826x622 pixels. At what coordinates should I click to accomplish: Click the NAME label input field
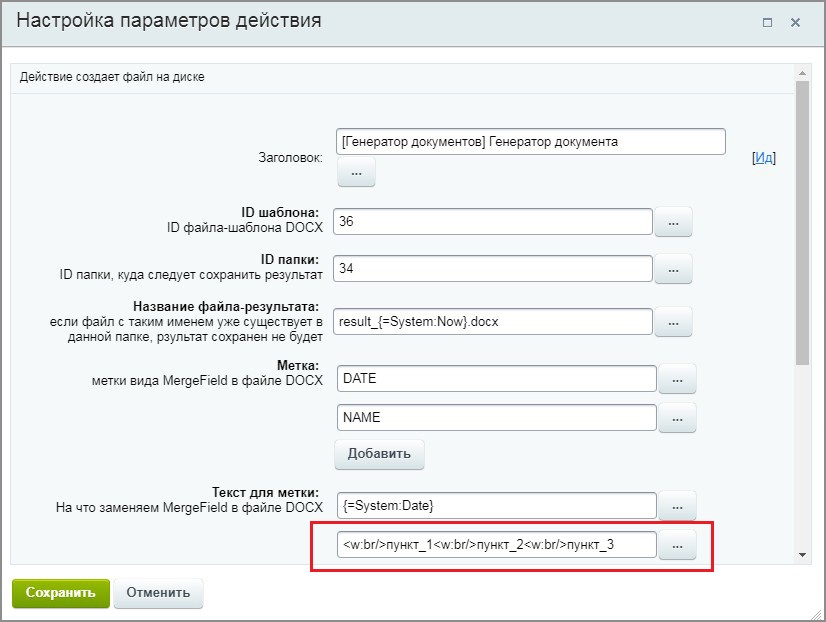(x=496, y=417)
